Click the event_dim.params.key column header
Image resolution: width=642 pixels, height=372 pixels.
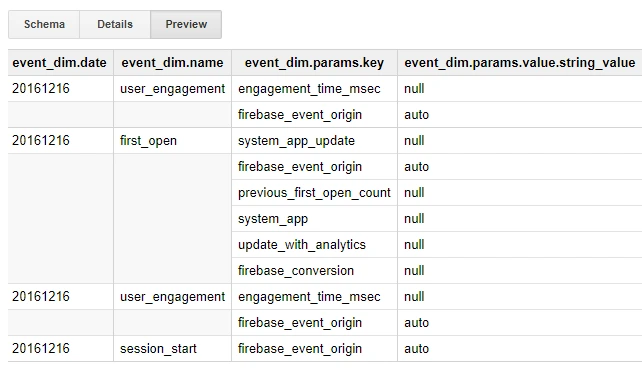314,63
